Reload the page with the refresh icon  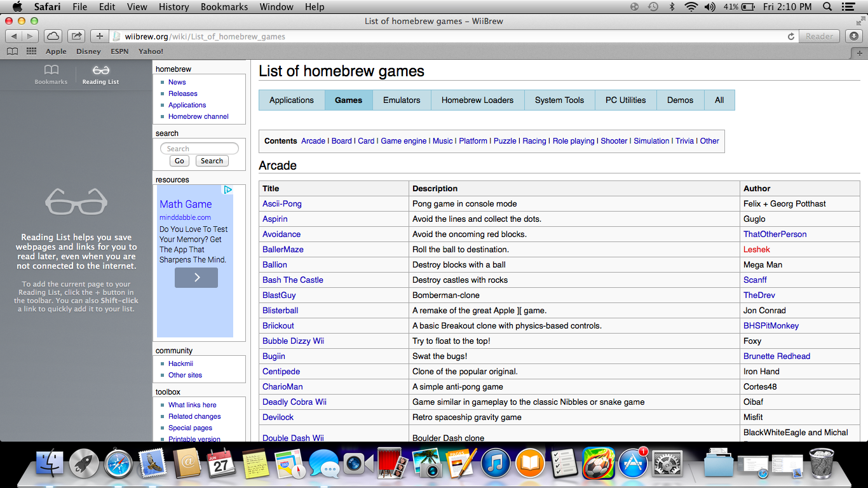click(x=791, y=36)
